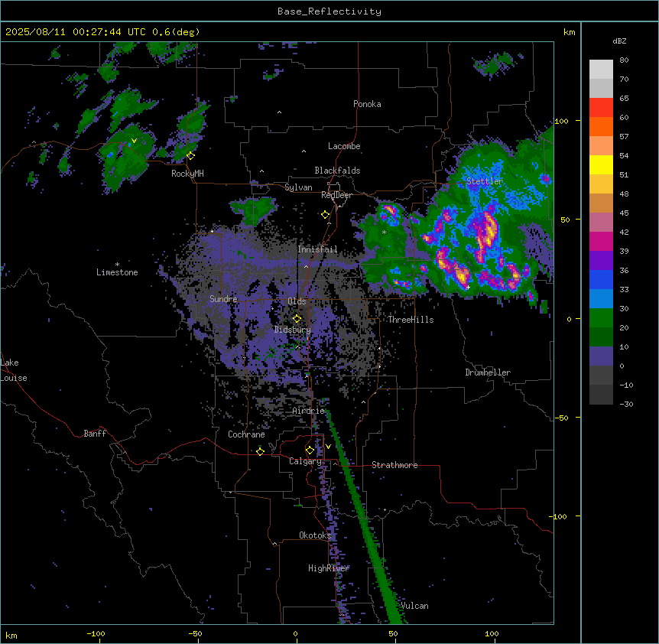Select the yellow diamond marker south of RedDeer
The width and height of the screenshot is (659, 644).
point(326,215)
